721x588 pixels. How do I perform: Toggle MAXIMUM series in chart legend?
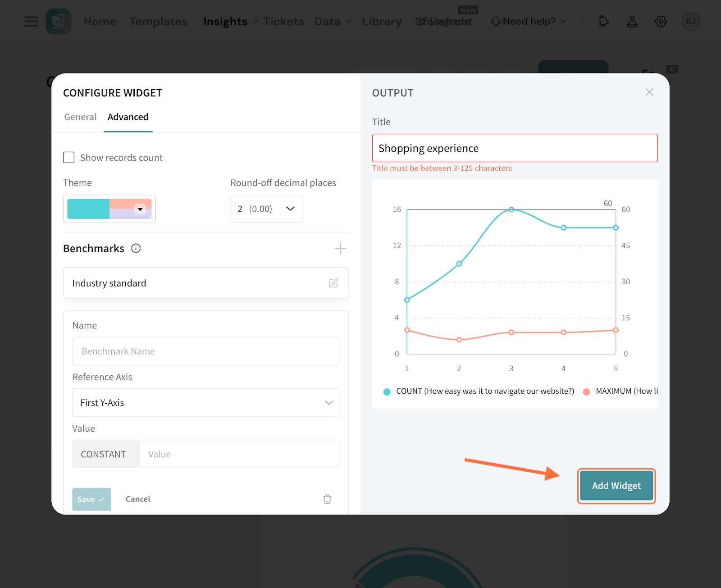(622, 391)
